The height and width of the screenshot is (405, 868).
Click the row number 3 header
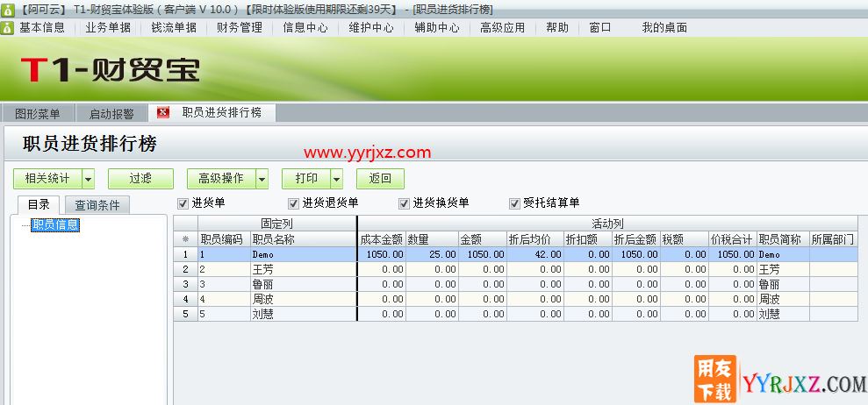point(185,284)
